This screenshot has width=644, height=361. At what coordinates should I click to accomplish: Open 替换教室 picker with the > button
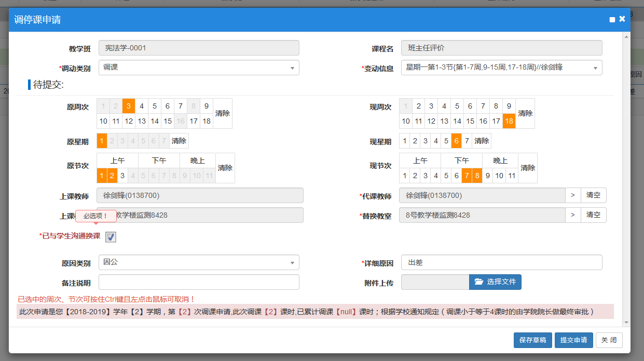coord(573,215)
